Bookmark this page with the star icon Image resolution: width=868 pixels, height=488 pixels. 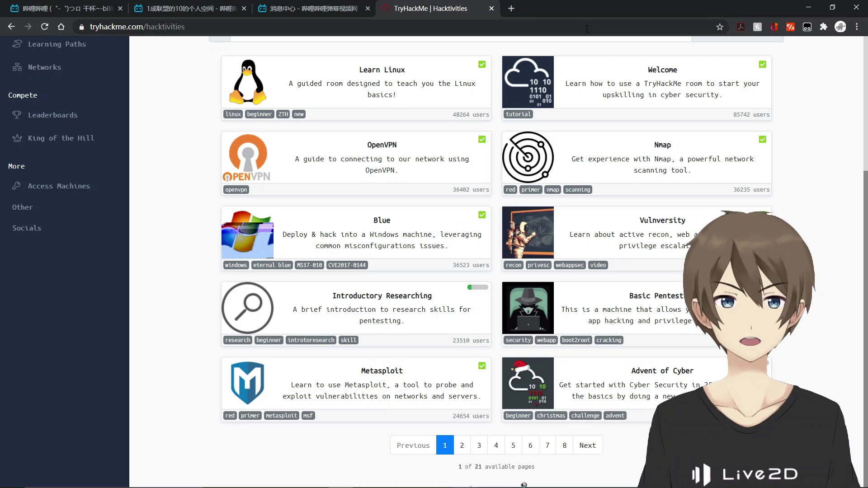[720, 27]
